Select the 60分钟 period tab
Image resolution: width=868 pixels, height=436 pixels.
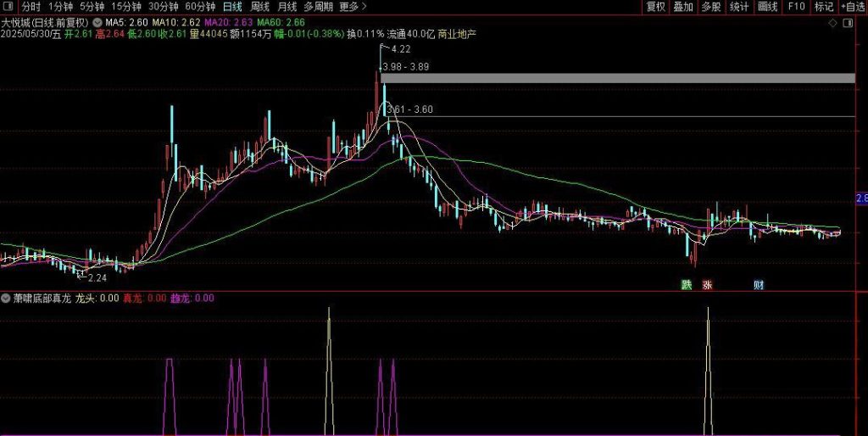click(x=200, y=7)
